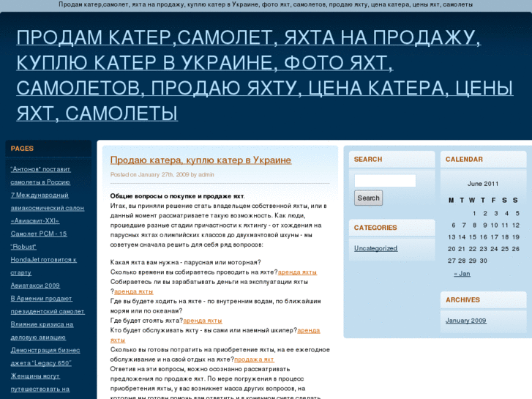Open page Демонстрация бизнес джета "Legacy 650"
Image resolution: width=532 pixels, height=399 pixels.
point(45,357)
